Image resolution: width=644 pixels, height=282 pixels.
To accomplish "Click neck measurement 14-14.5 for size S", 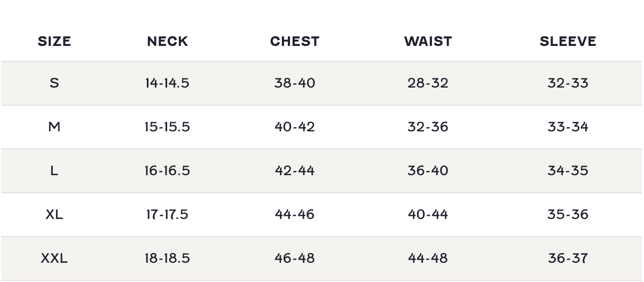I will pyautogui.click(x=167, y=83).
